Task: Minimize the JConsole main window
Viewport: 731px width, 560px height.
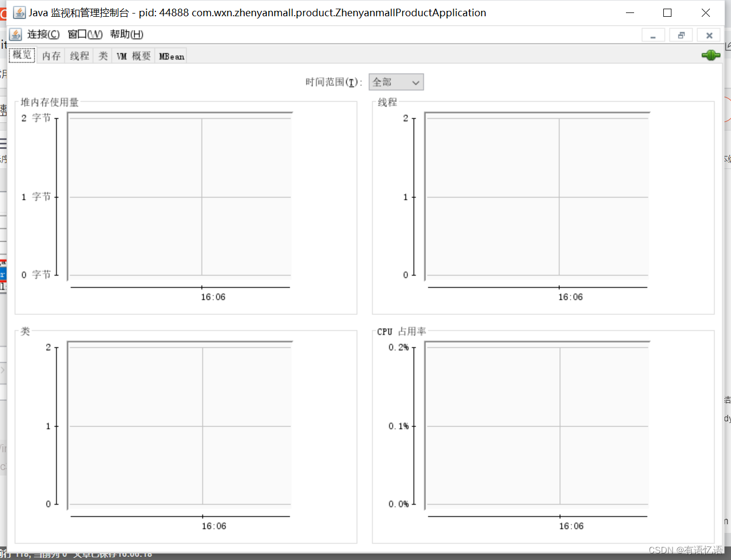Action: point(630,12)
